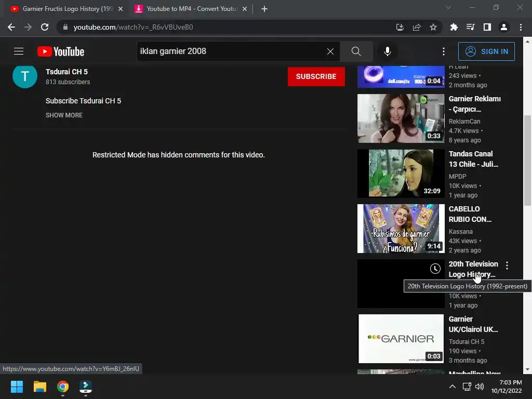
Task: Open the Windows Start menu
Action: pyautogui.click(x=17, y=387)
